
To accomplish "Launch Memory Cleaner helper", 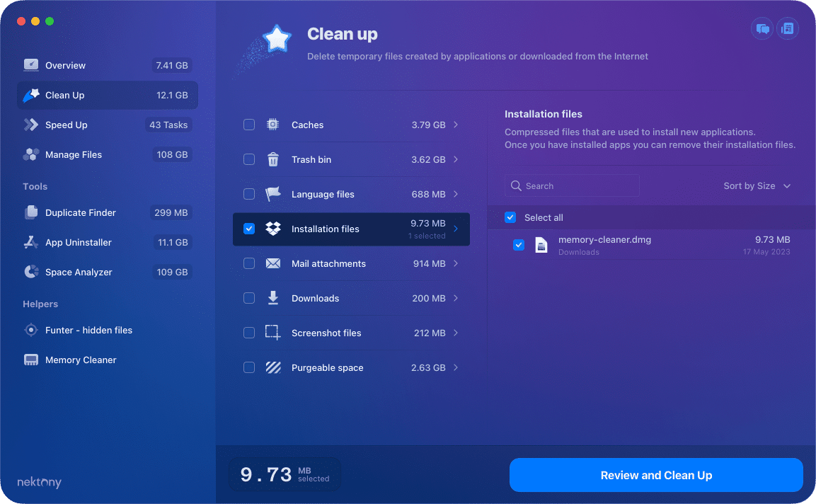I will pyautogui.click(x=107, y=360).
